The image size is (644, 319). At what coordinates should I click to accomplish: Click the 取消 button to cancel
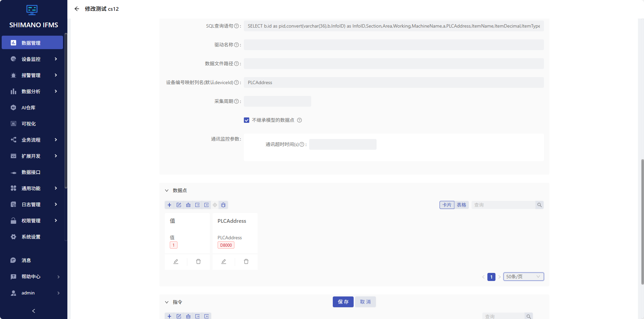[365, 302]
